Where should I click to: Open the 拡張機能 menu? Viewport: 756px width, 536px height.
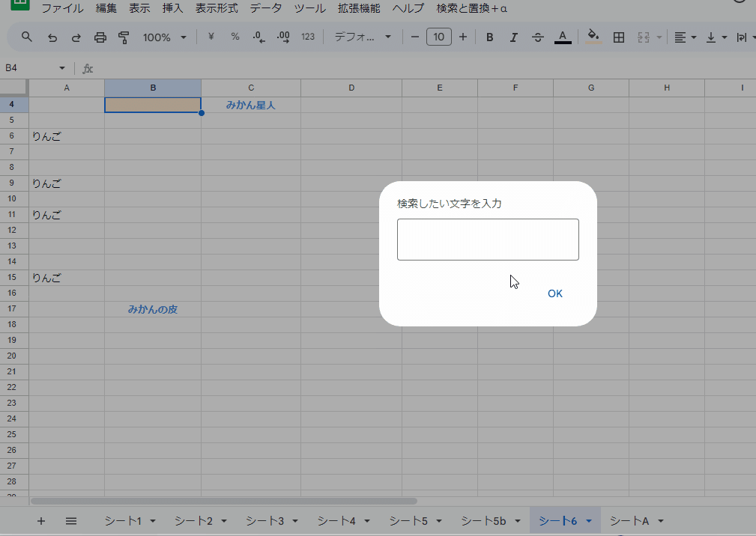(359, 8)
